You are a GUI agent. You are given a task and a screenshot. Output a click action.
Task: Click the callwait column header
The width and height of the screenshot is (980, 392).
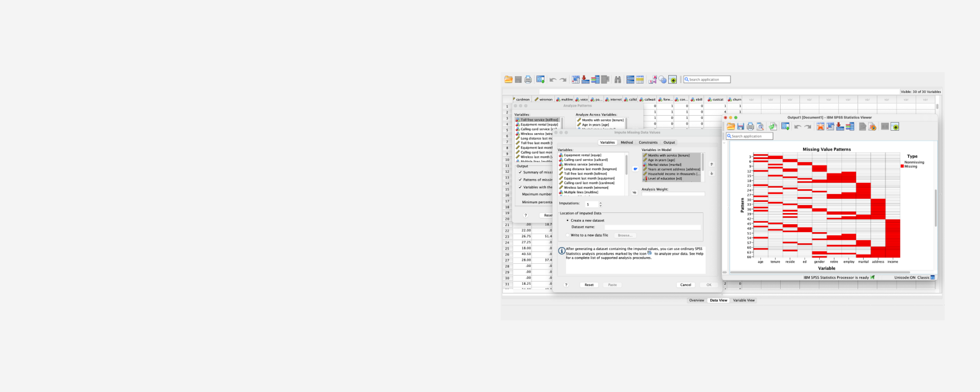[x=648, y=99]
